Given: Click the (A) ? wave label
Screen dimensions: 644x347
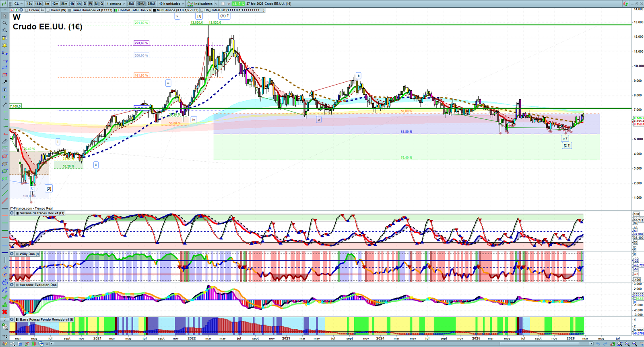Looking at the screenshot, I should (224, 16).
